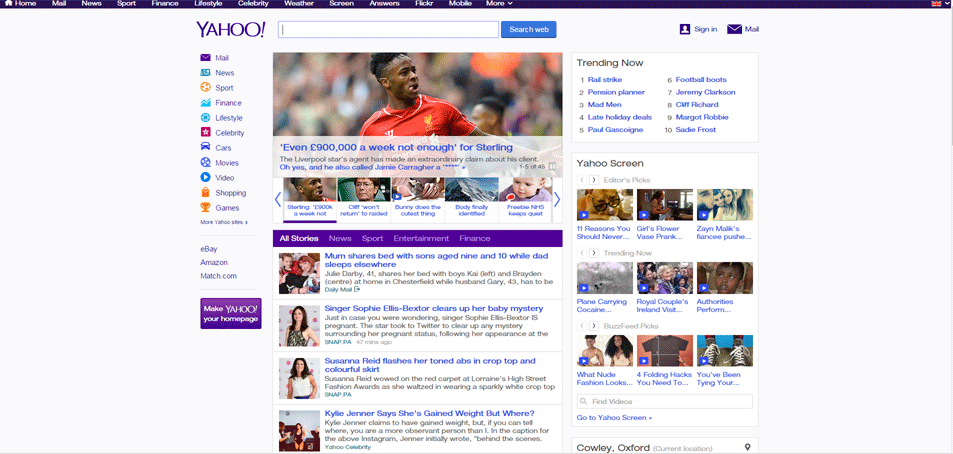Open the Movies reel icon in sidebar
Screen dimensions: 953x454
tap(205, 163)
